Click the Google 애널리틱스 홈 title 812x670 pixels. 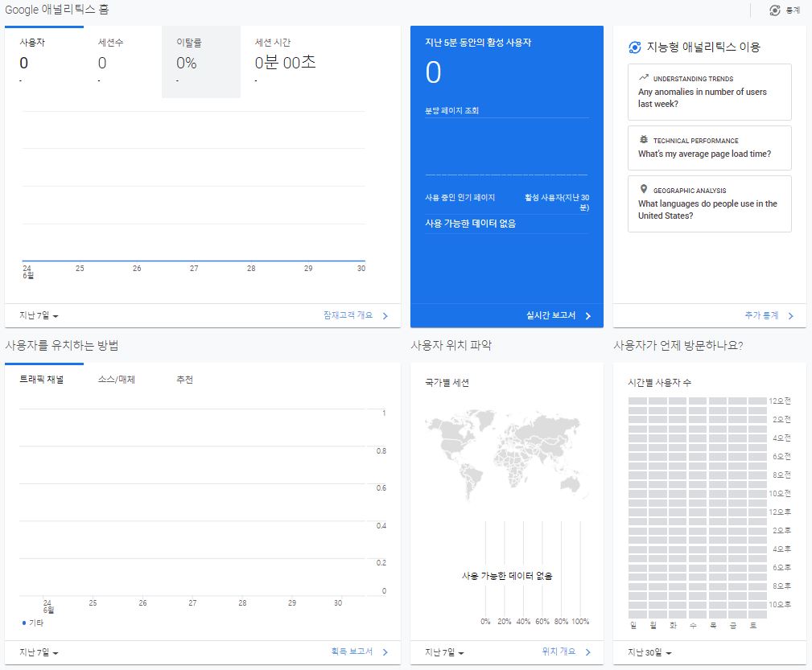tap(56, 10)
